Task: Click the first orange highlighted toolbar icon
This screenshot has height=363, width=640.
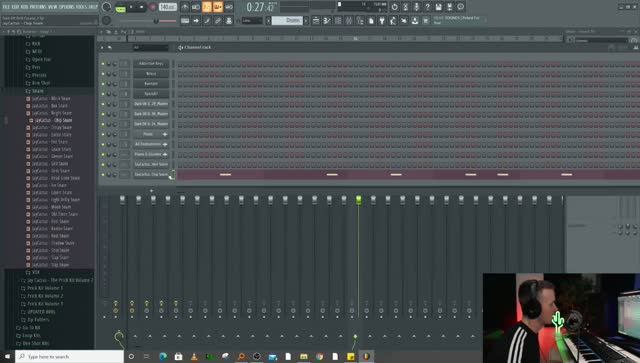Action: [207, 7]
